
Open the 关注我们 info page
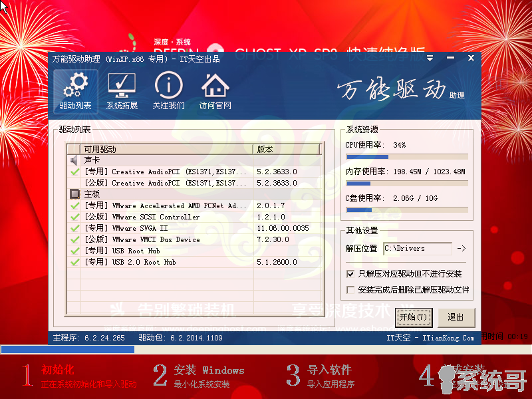click(x=168, y=91)
